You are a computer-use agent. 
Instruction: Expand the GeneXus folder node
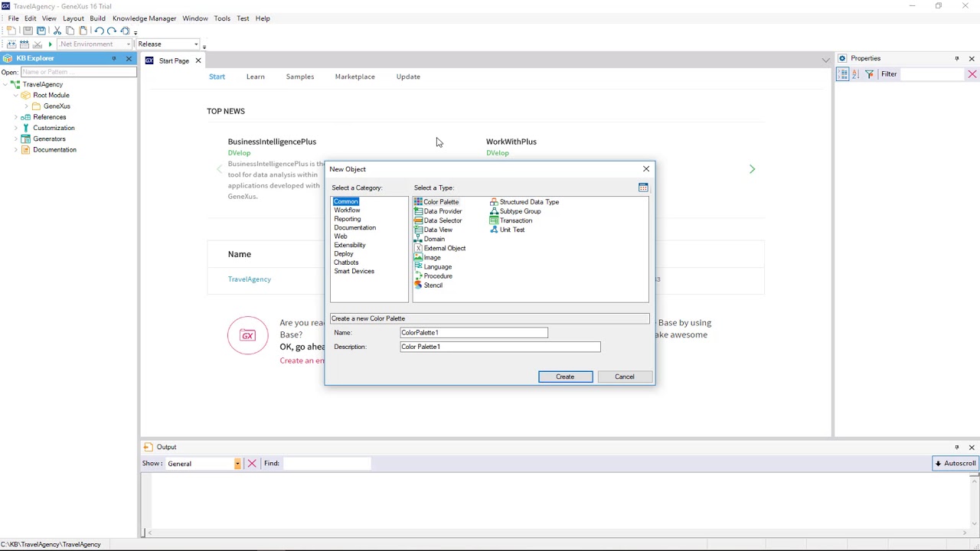pos(27,106)
